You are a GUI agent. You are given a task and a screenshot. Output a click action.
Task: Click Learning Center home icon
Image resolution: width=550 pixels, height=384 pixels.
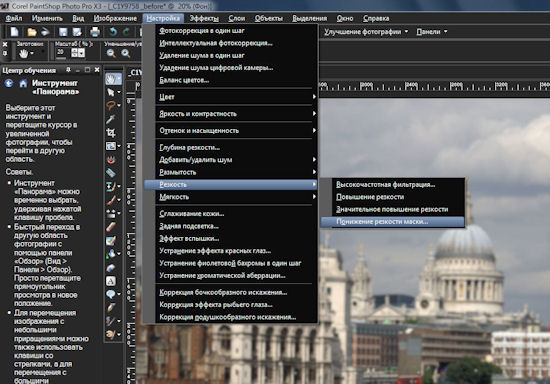tap(23, 83)
